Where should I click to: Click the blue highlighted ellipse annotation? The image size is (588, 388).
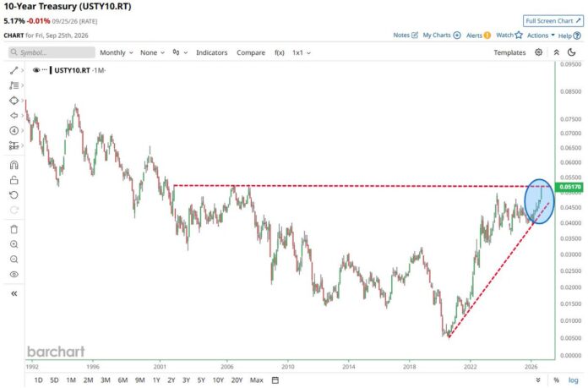(539, 201)
